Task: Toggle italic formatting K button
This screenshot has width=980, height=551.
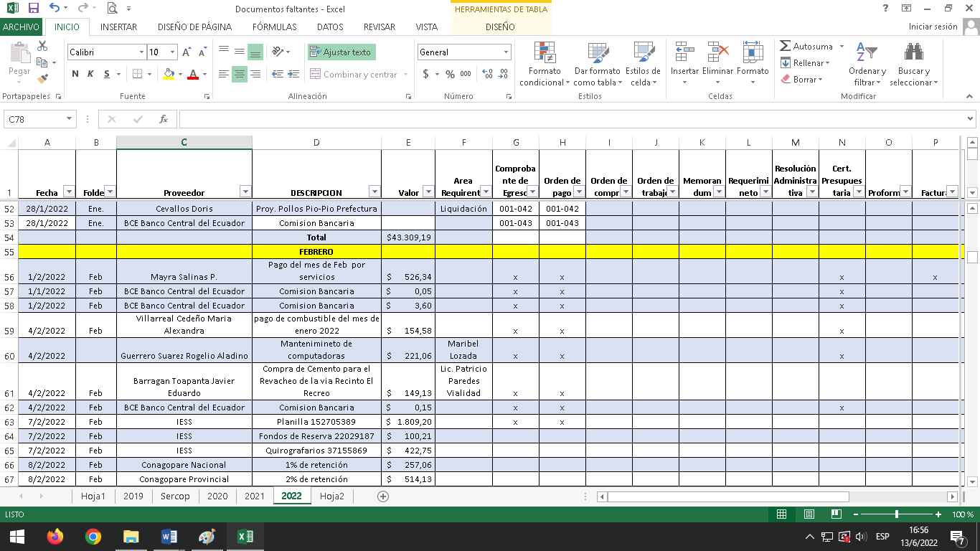Action: click(x=90, y=74)
